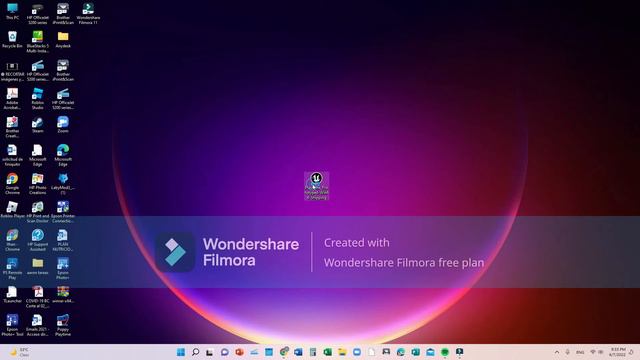
Task: Select the Roblox Player shortcut
Action: coord(12,209)
